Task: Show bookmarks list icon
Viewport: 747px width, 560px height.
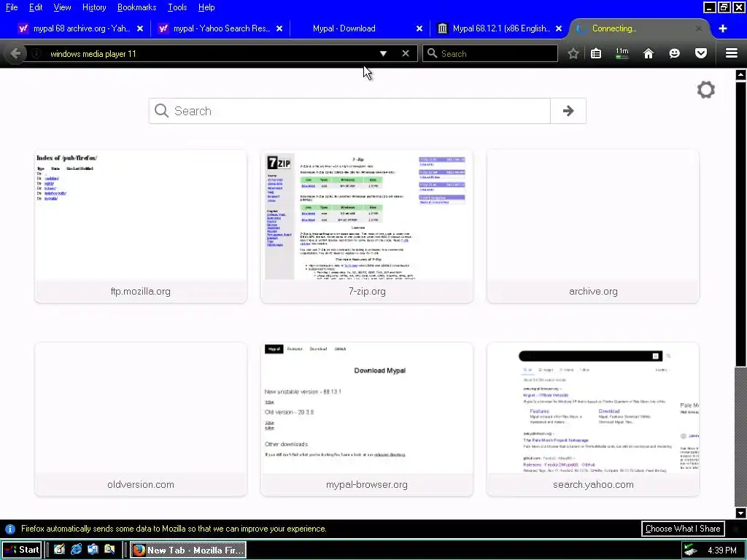Action: pos(596,53)
